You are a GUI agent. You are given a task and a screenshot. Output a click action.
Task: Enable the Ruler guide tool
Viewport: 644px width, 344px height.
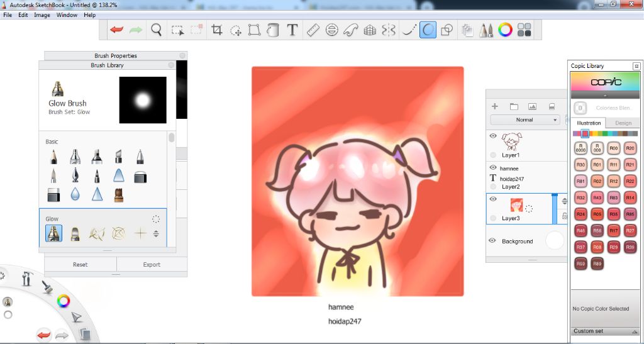313,30
